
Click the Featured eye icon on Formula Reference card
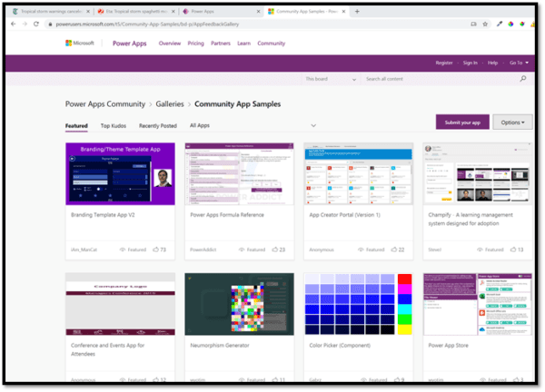242,250
